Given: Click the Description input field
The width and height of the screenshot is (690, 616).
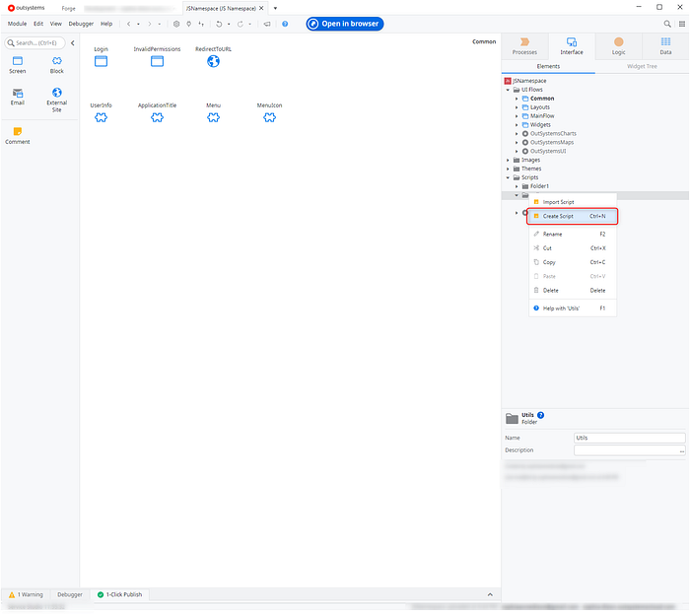Looking at the screenshot, I should click(x=627, y=449).
